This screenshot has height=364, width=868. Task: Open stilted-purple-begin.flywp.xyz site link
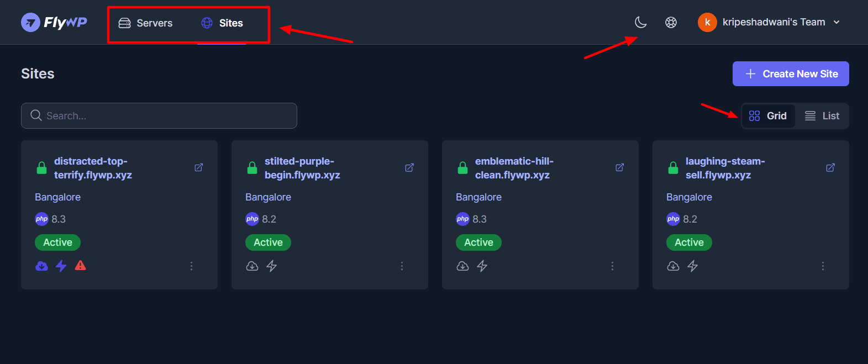[x=302, y=168]
